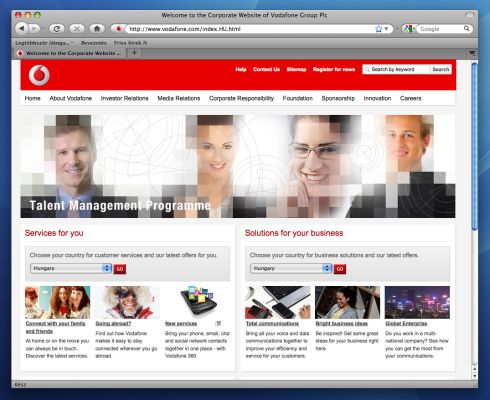Screen dimensions: 490x400
Task: Go back with the browser back arrow
Action: [22, 29]
